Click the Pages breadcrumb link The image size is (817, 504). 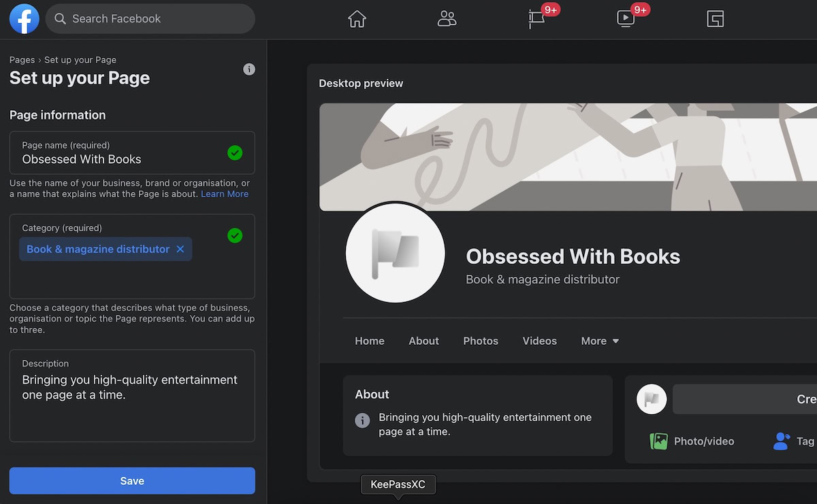click(x=22, y=60)
